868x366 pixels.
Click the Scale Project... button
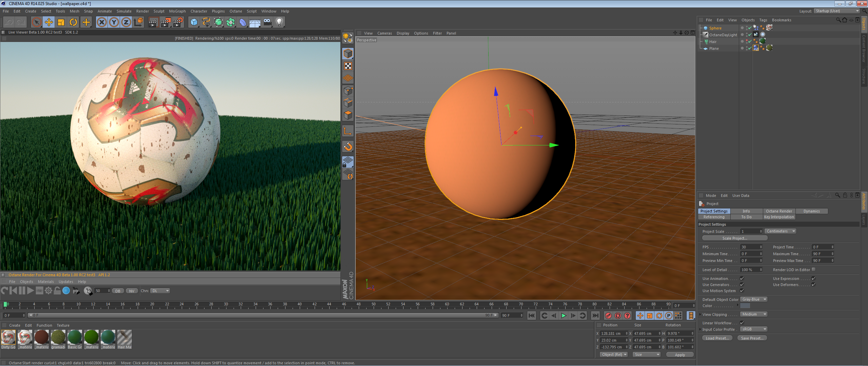click(734, 238)
